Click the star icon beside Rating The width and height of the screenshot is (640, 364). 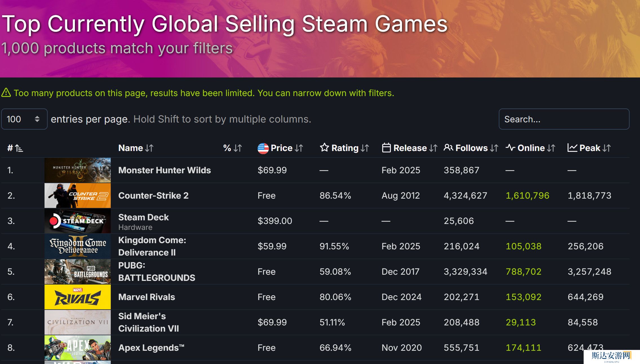click(x=324, y=148)
